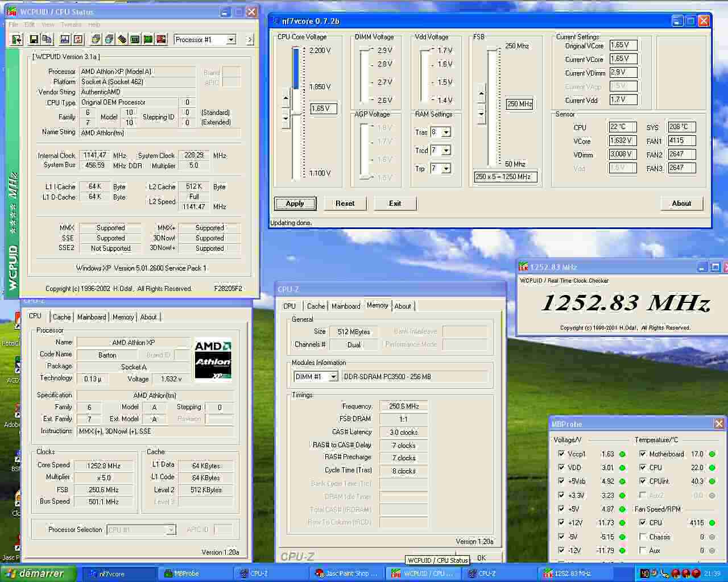The width and height of the screenshot is (728, 582).
Task: Click the 1252.83 MHz taskbar button
Action: (576, 573)
